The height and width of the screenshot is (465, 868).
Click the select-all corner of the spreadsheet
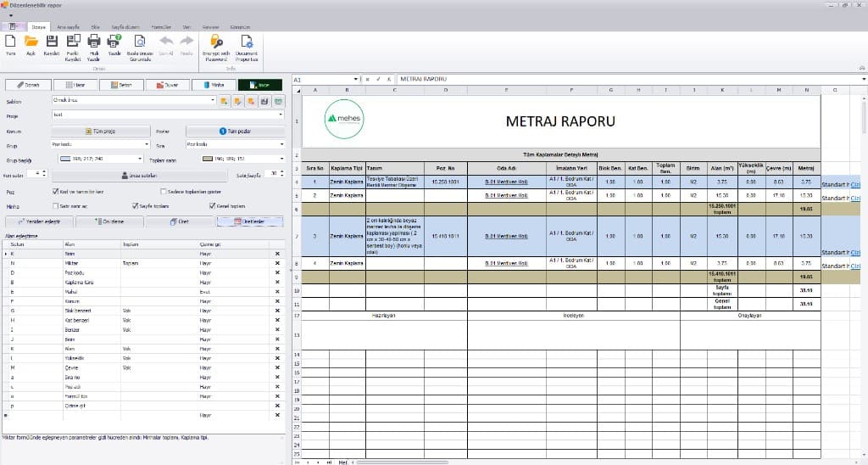click(297, 90)
